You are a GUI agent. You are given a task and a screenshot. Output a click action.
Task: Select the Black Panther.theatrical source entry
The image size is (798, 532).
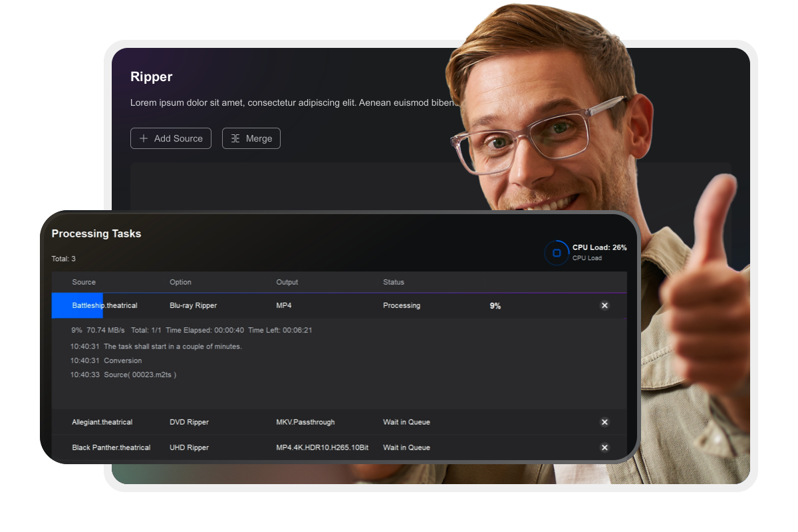pyautogui.click(x=111, y=448)
